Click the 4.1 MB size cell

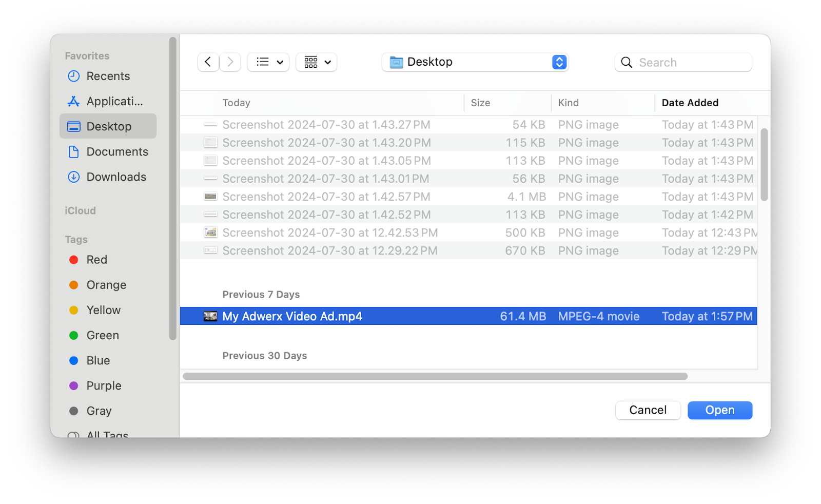coord(526,197)
